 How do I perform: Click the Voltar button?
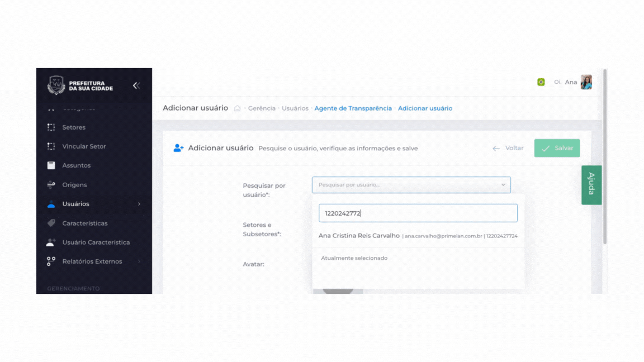[x=508, y=148]
